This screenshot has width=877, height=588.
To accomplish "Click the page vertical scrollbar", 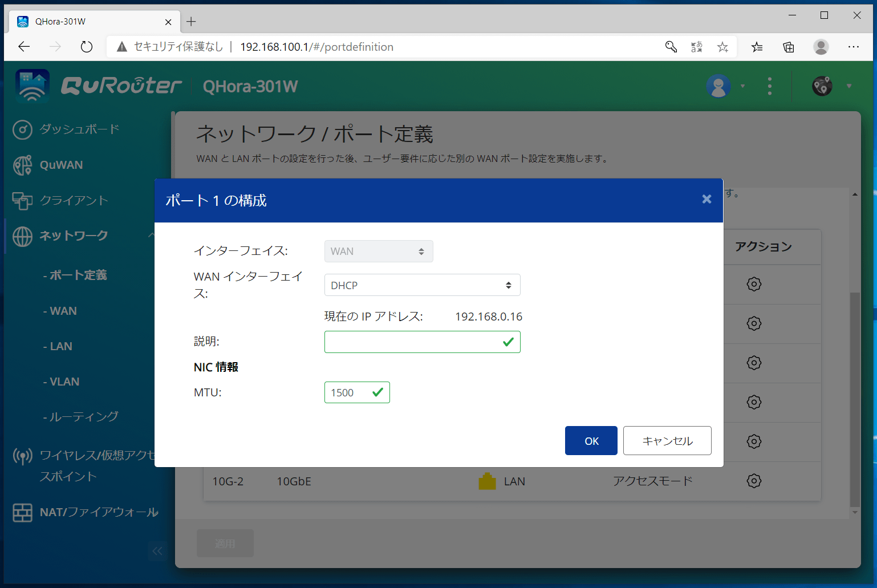I will coord(854,399).
